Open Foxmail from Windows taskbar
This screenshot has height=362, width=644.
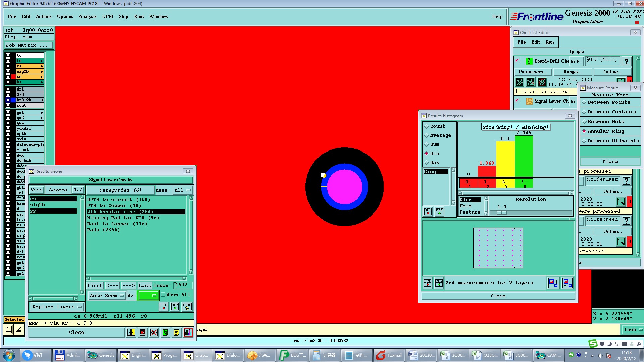point(389,355)
